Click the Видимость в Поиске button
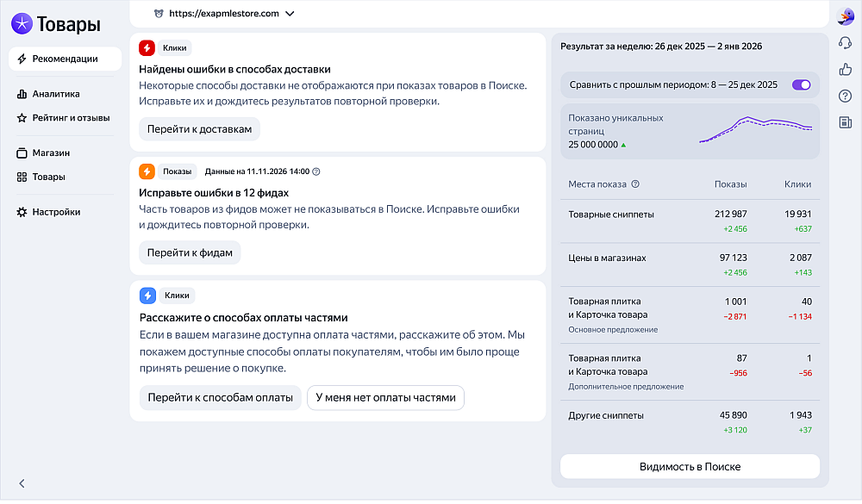The image size is (862, 504). (690, 467)
